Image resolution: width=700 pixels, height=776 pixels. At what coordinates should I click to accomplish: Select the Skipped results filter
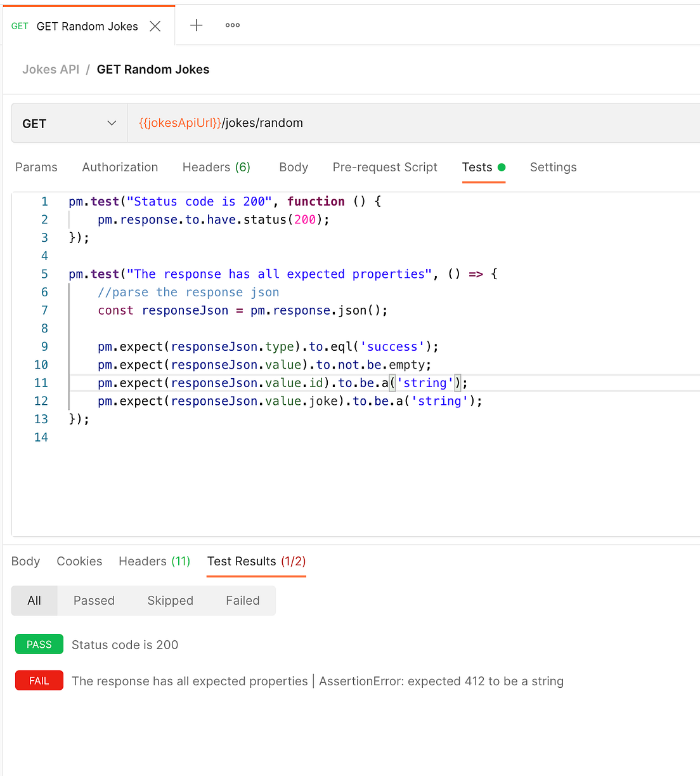[x=170, y=600]
